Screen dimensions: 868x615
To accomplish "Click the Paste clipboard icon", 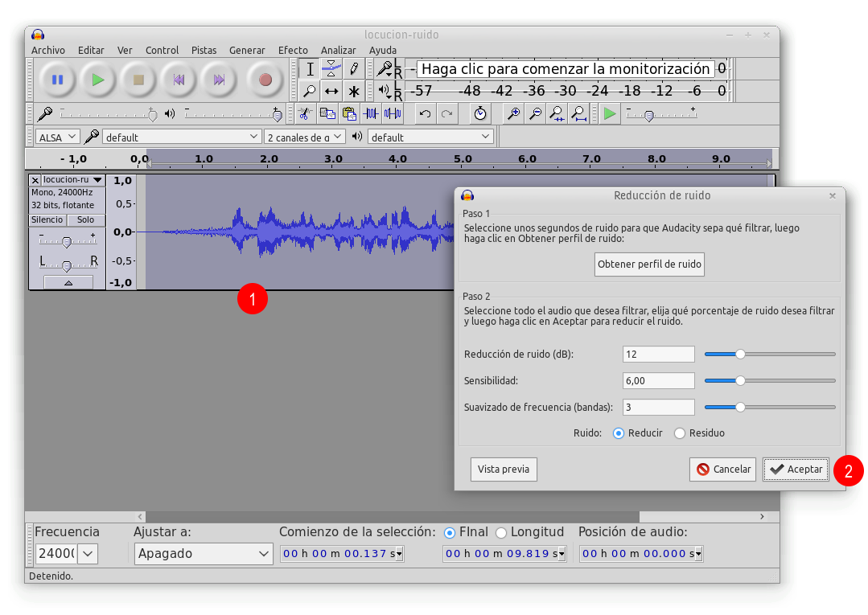I will point(349,114).
